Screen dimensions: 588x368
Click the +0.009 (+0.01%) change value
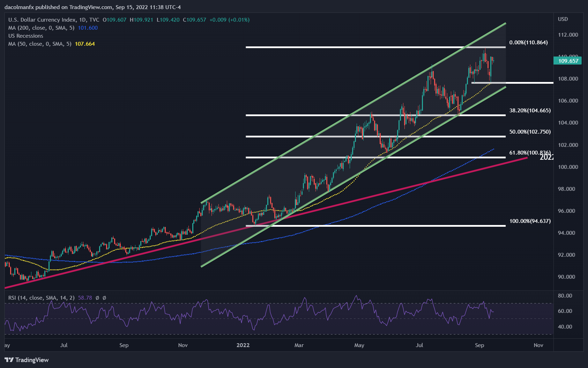(x=229, y=20)
